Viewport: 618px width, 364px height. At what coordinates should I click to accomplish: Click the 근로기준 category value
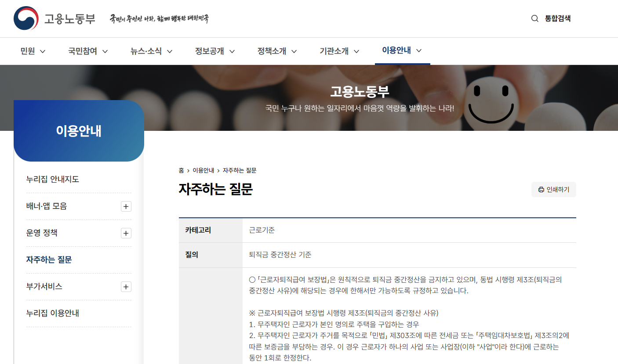point(262,230)
